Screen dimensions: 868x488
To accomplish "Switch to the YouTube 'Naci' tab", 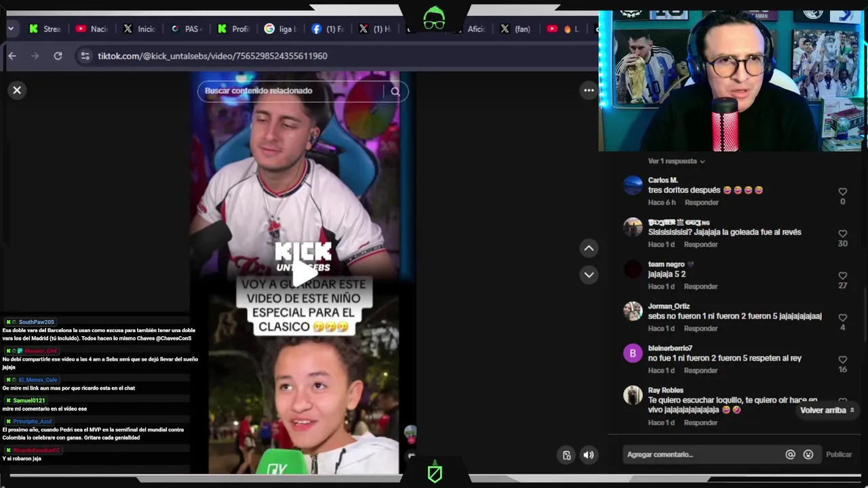I will point(92,28).
